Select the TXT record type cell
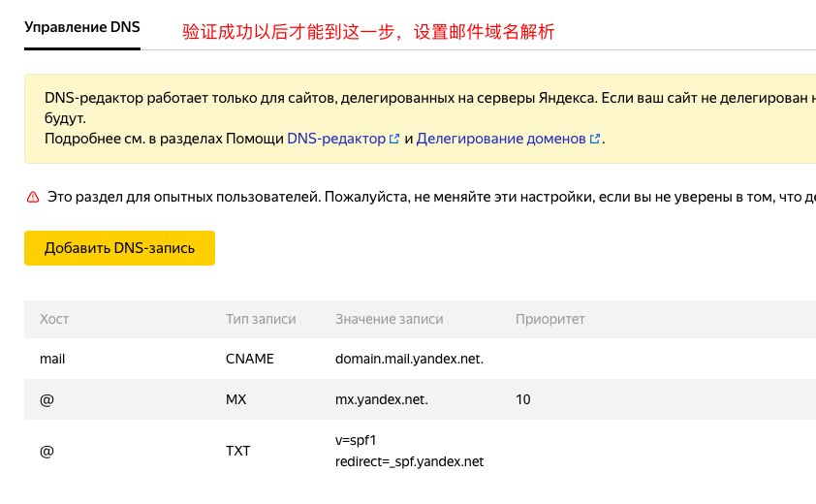Screen dimensions: 816x504 tap(238, 451)
